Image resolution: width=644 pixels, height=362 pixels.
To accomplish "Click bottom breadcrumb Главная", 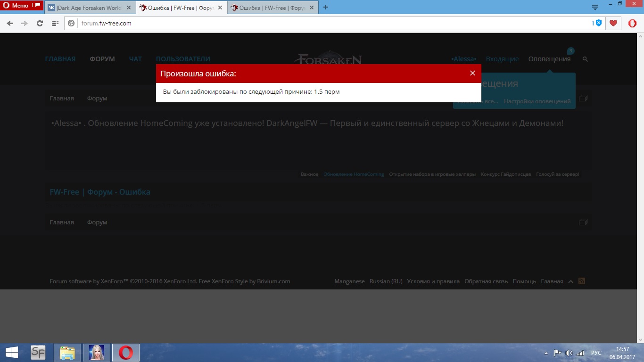I will coord(62,222).
